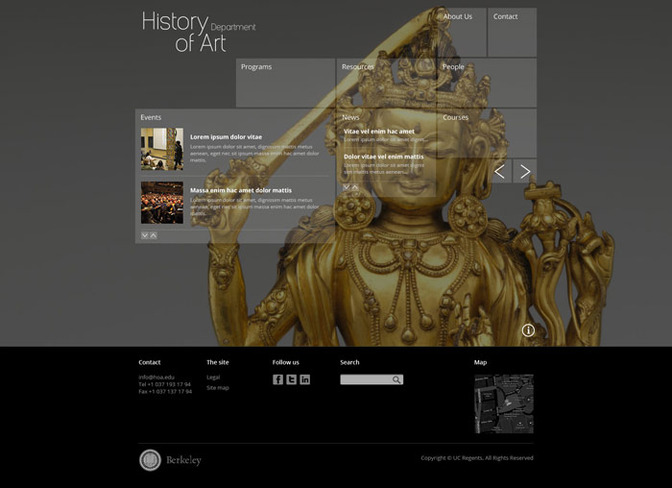The image size is (672, 488).
Task: Open 'Lorem ipsum dolor vitae' event
Action: click(226, 137)
